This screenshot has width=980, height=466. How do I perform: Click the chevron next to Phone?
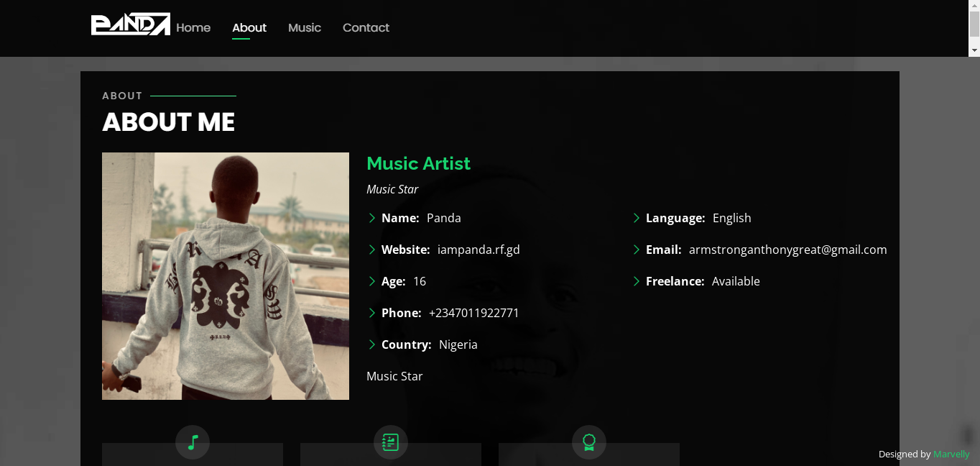[372, 313]
